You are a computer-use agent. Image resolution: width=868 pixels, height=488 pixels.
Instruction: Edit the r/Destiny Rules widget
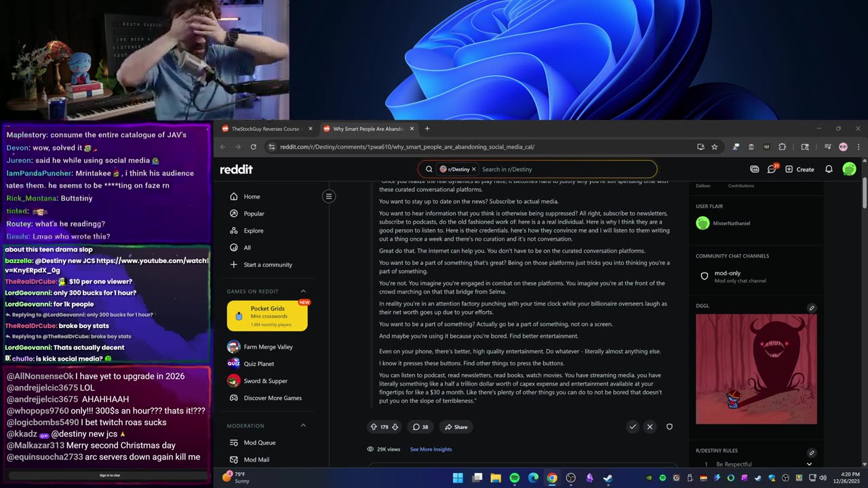pyautogui.click(x=812, y=452)
